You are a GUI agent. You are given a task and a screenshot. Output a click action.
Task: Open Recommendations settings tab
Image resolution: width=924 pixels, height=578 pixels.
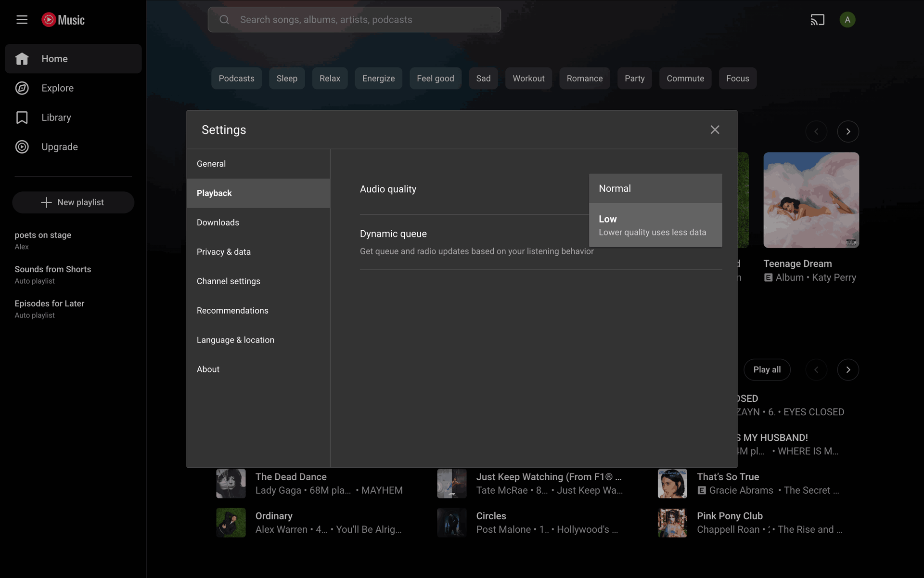pyautogui.click(x=258, y=311)
